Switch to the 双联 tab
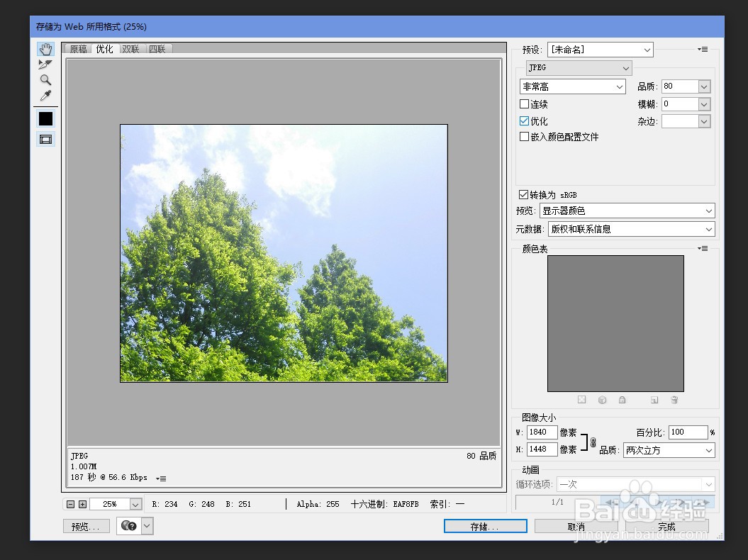Image resolution: width=748 pixels, height=560 pixels. pos(130,49)
